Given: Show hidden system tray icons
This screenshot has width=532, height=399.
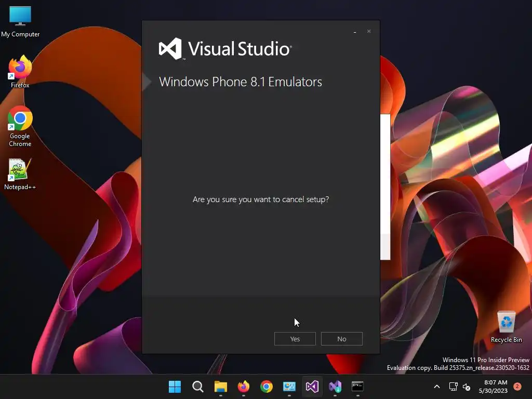Looking at the screenshot, I should 437,387.
